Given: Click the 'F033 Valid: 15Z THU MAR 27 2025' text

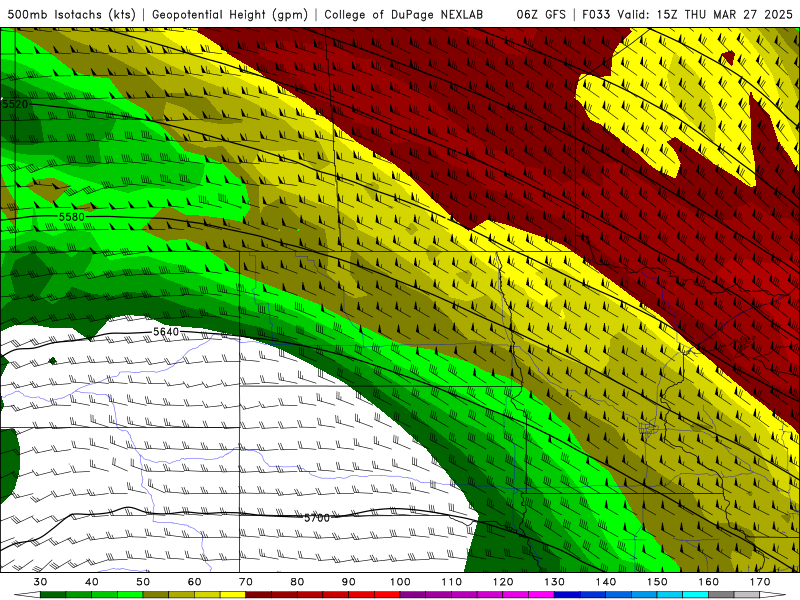Looking at the screenshot, I should (x=687, y=14).
